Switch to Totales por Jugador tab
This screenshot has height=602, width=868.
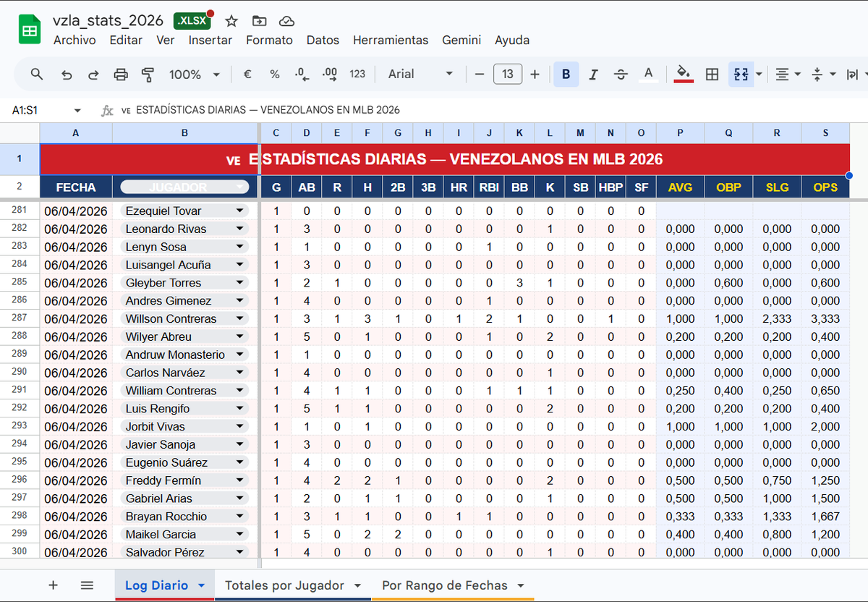(x=294, y=585)
